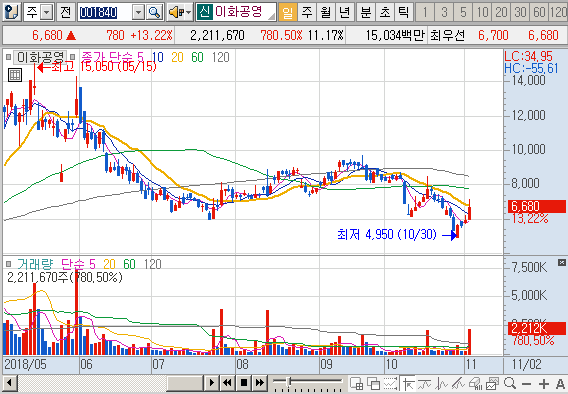Click the square stop button
Image resolution: width=568 pixels, height=394 pixels.
(x=244, y=383)
